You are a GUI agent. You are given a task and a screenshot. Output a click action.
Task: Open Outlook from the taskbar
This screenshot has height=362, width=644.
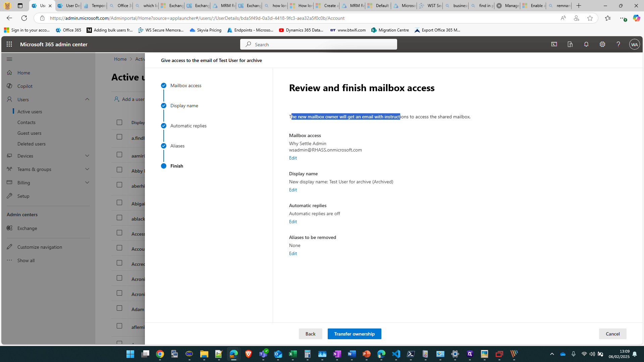[278, 354]
